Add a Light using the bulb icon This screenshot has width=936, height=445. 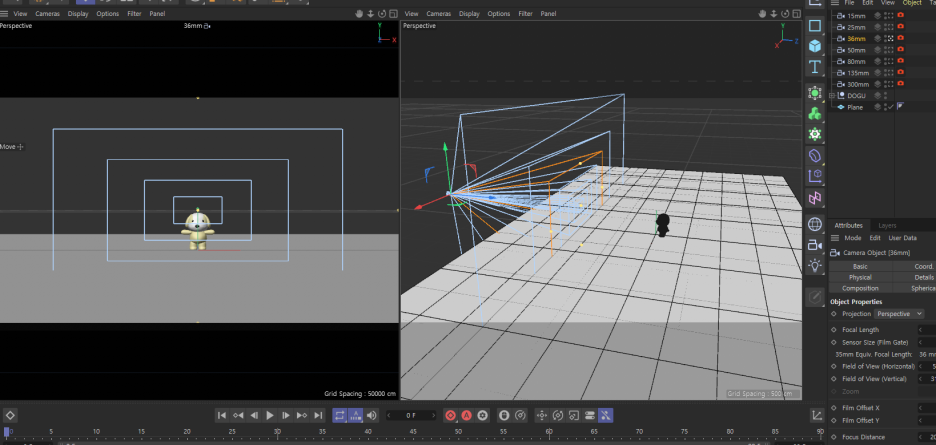coord(815,265)
